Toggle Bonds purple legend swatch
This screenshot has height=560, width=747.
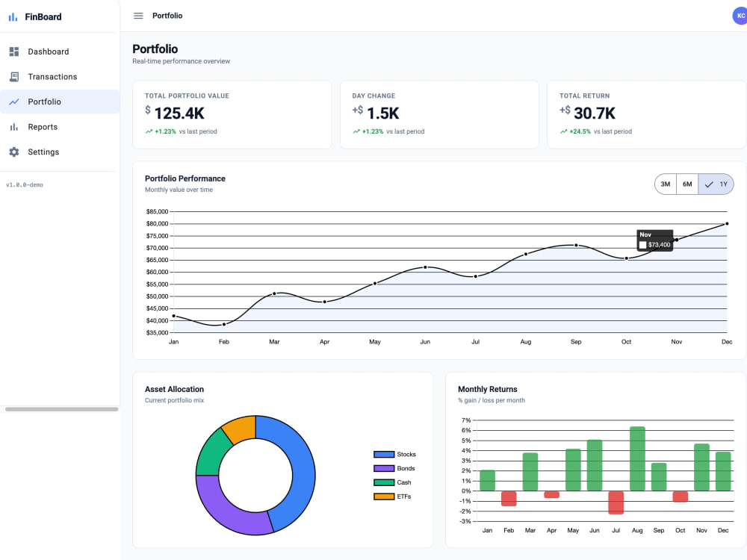(x=384, y=468)
